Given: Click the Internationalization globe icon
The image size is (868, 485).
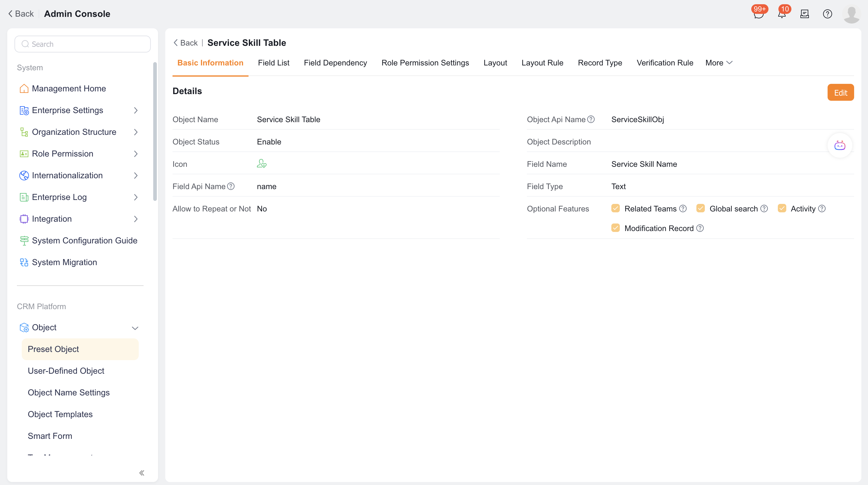Looking at the screenshot, I should tap(24, 176).
